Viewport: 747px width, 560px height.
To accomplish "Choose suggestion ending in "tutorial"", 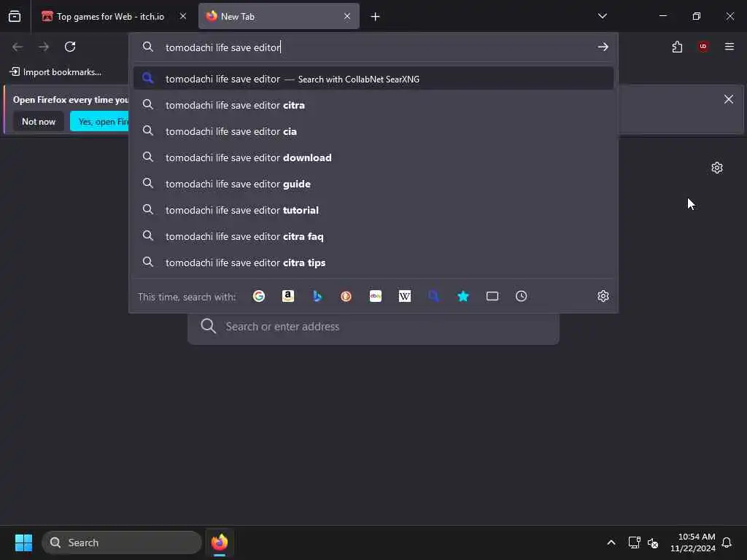I will click(x=373, y=210).
